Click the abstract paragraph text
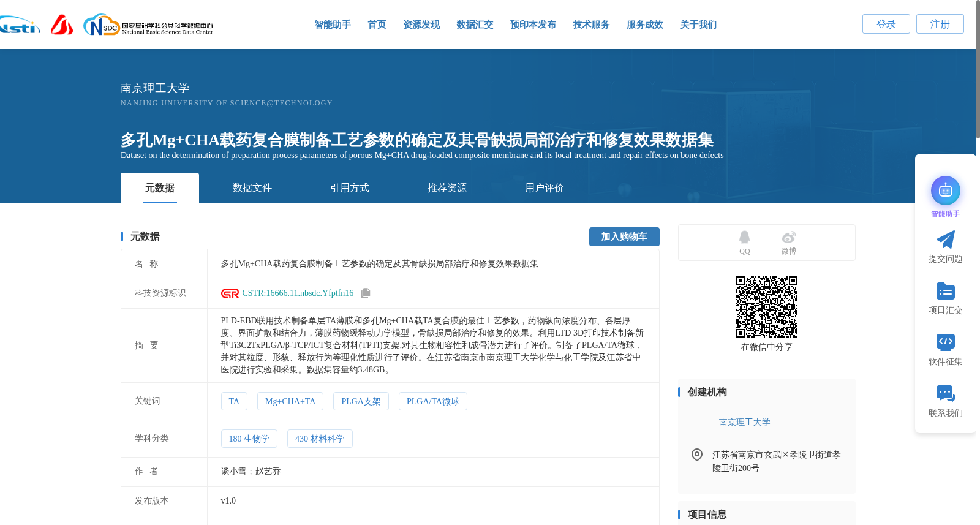Screen dimensions: 980x525 (432, 345)
